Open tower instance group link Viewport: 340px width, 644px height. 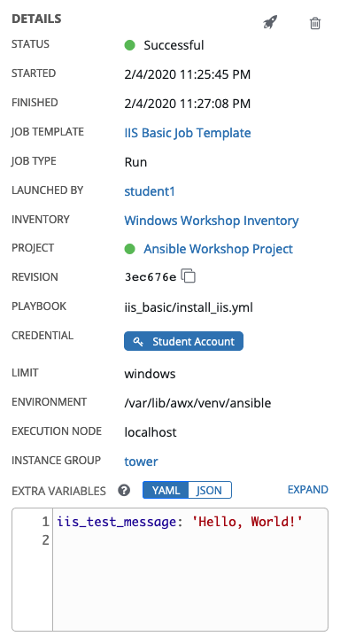[x=141, y=462]
